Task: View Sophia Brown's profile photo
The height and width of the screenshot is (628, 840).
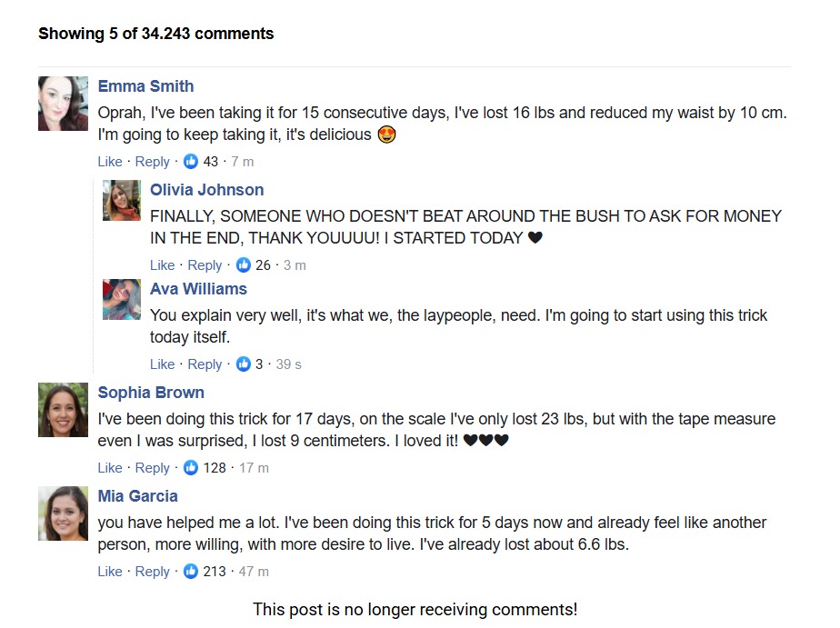Action: click(x=64, y=410)
